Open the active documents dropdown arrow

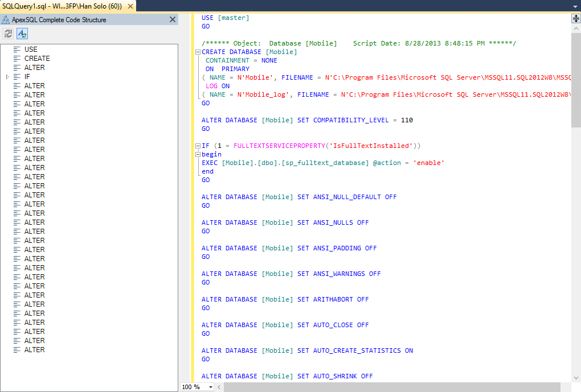pos(575,6)
